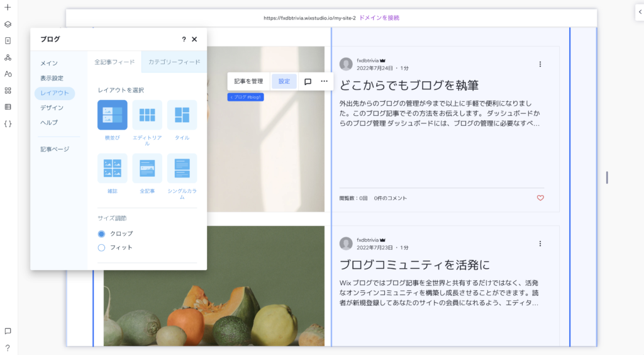Viewport: 644px width, 355px height.
Task: Open the どこからでもブログを執筆 post title
Action: click(409, 86)
